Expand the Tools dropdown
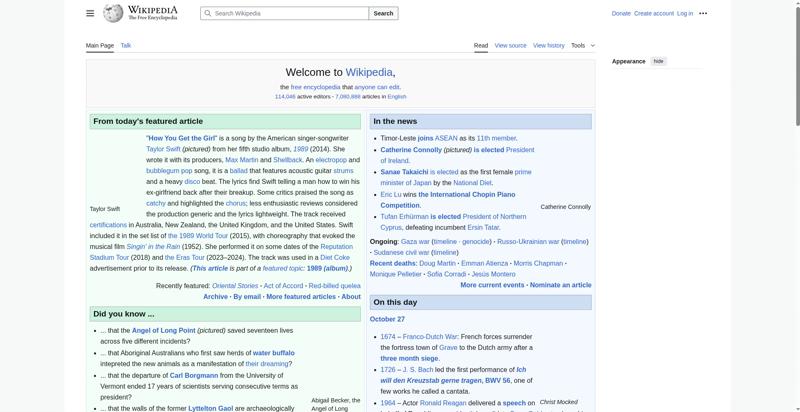Screen dimensions: 800x412 (x=582, y=45)
